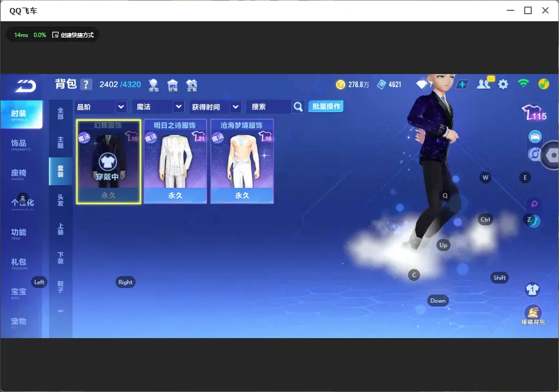Open the 捏脸 face customization icon
The image size is (559, 392).
(x=154, y=85)
